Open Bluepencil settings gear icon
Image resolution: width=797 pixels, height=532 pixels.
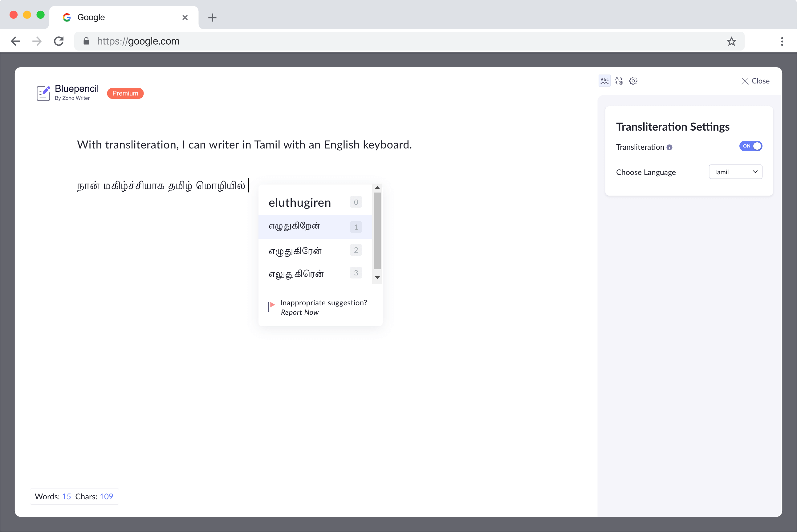(633, 81)
